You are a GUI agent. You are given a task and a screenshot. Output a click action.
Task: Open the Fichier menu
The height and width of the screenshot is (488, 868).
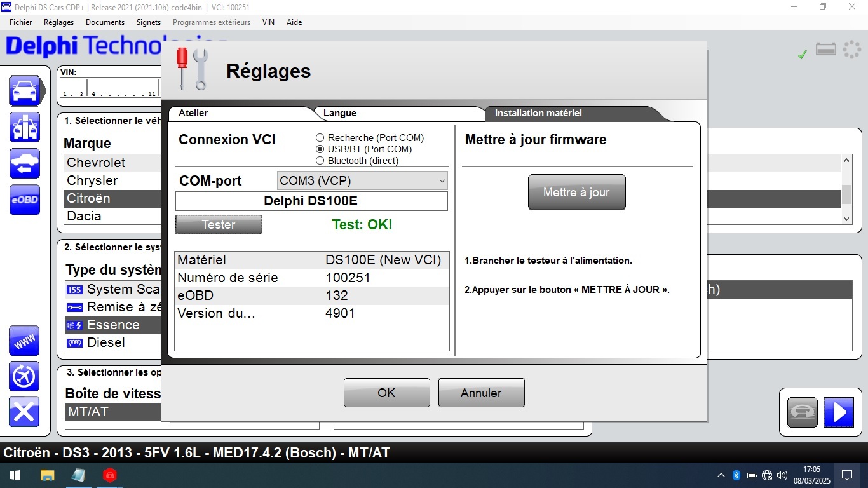click(21, 22)
